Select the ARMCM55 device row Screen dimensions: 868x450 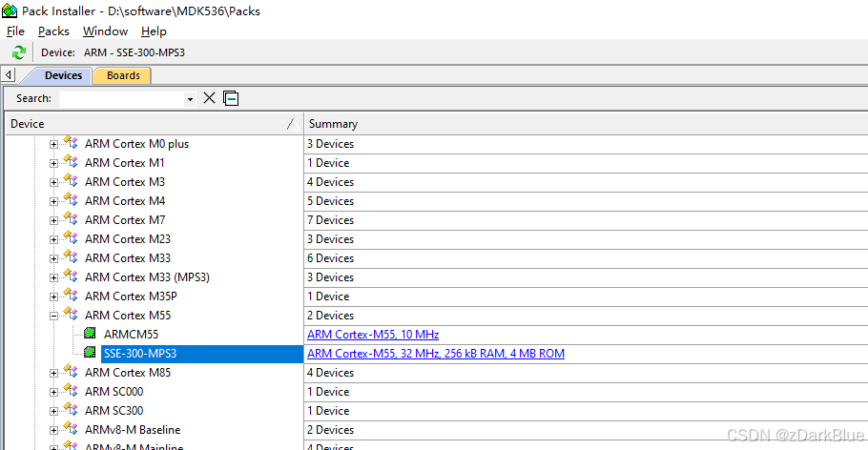[x=132, y=335]
